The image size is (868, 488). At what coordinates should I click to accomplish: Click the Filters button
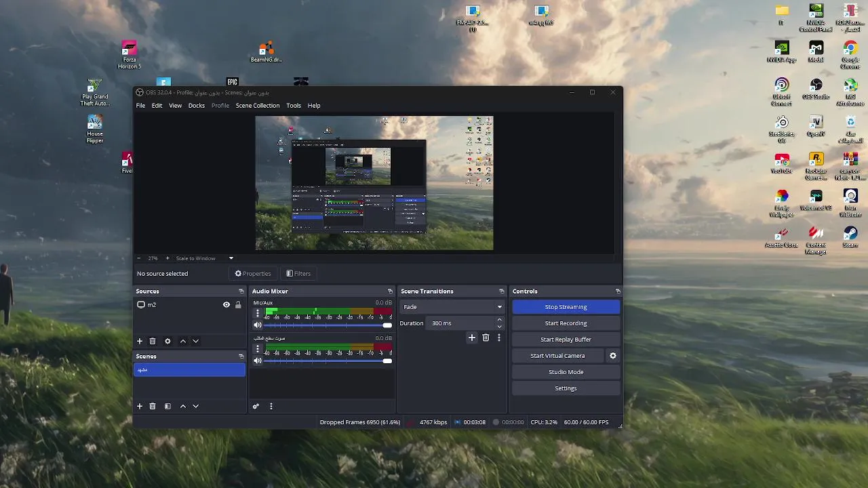click(x=298, y=274)
